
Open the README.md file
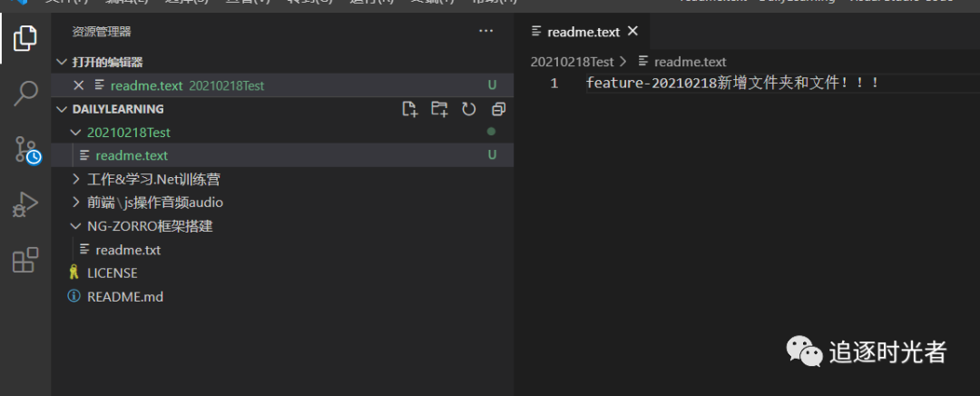[282, 296]
